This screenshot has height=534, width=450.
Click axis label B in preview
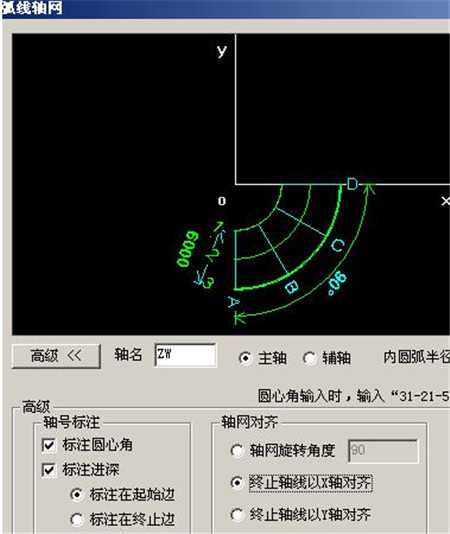click(292, 287)
